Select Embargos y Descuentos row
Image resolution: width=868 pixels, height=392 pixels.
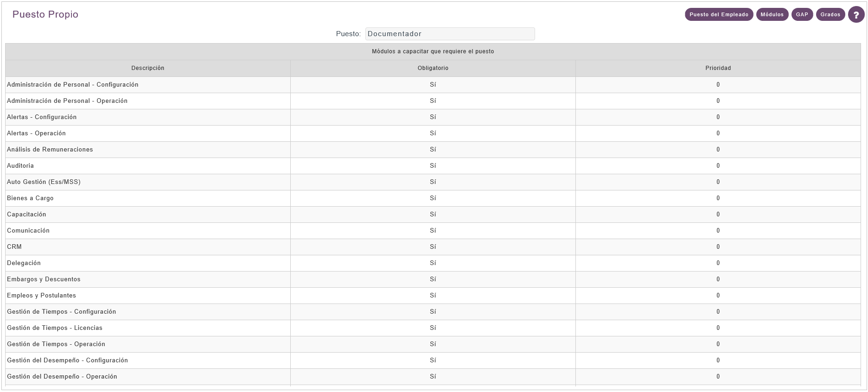433,279
